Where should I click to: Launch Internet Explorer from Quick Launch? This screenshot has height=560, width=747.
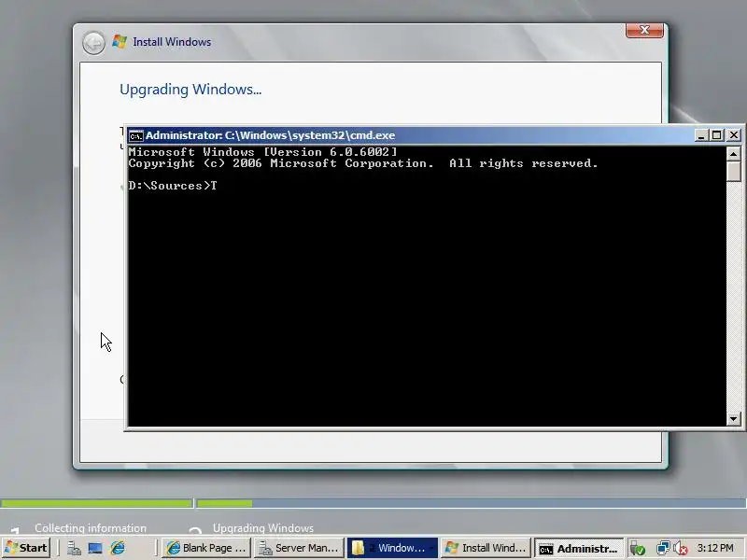pyautogui.click(x=118, y=549)
